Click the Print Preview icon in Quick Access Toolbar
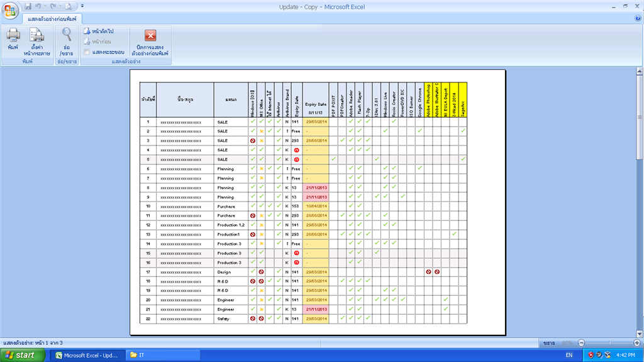This screenshot has width=644, height=362. pyautogui.click(x=69, y=6)
